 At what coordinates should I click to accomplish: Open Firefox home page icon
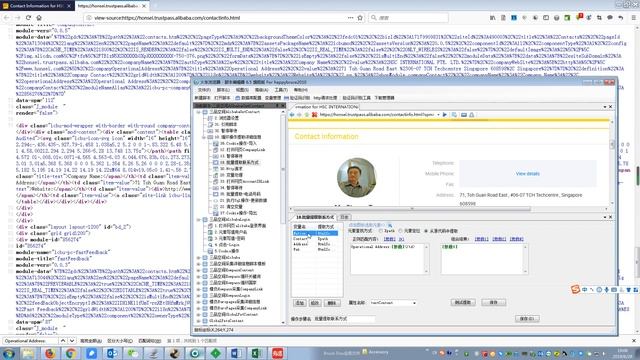(x=39, y=18)
